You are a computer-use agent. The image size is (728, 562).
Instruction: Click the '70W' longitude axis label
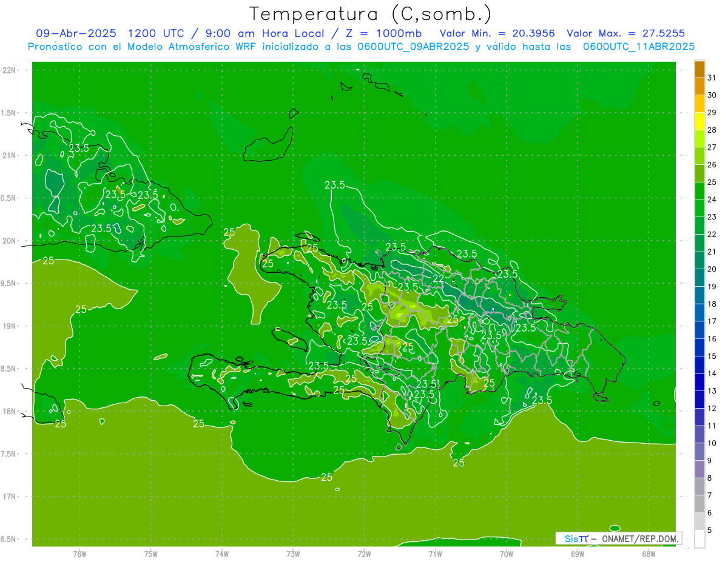pyautogui.click(x=507, y=554)
